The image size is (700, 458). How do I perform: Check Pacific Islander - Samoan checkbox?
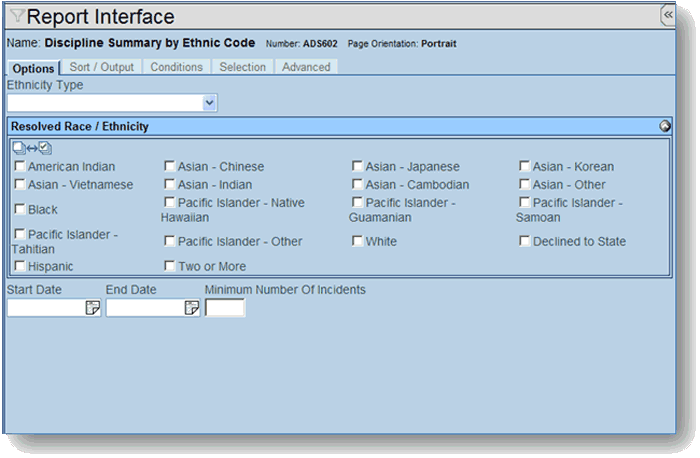pyautogui.click(x=525, y=202)
